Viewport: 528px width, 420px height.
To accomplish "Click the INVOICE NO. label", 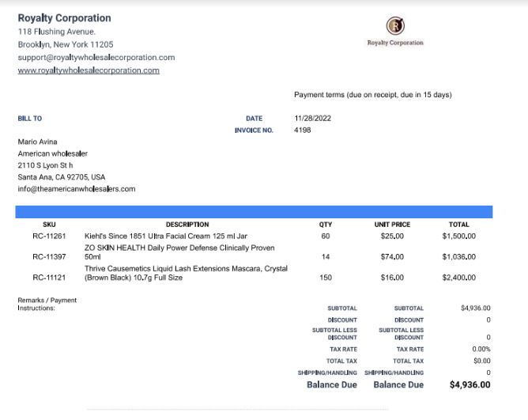I will click(x=254, y=130).
